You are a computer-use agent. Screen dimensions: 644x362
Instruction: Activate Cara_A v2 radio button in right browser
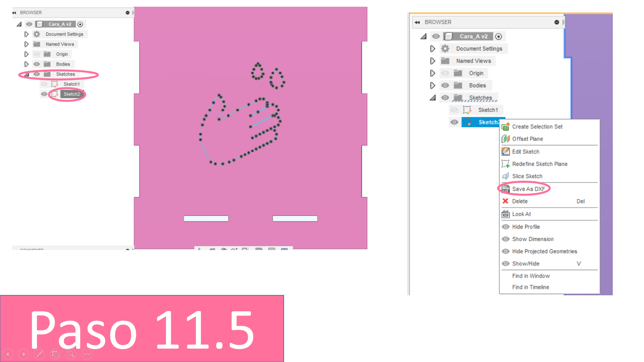click(499, 37)
